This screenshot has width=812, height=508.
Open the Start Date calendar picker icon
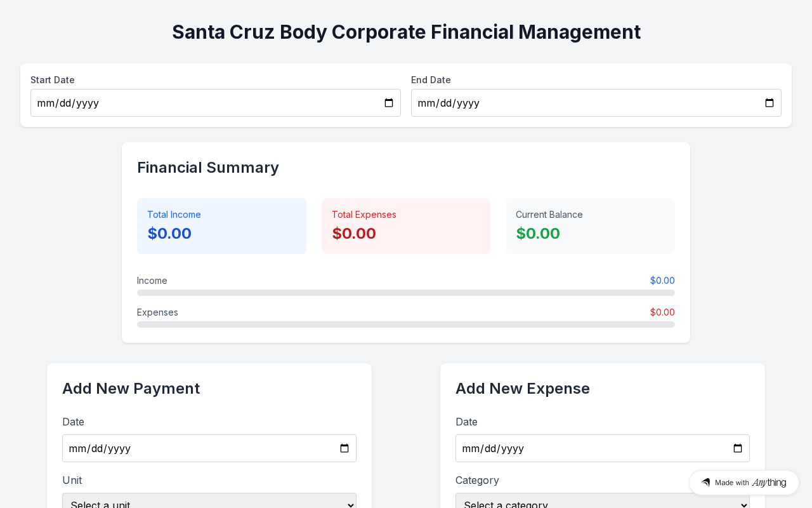(389, 103)
